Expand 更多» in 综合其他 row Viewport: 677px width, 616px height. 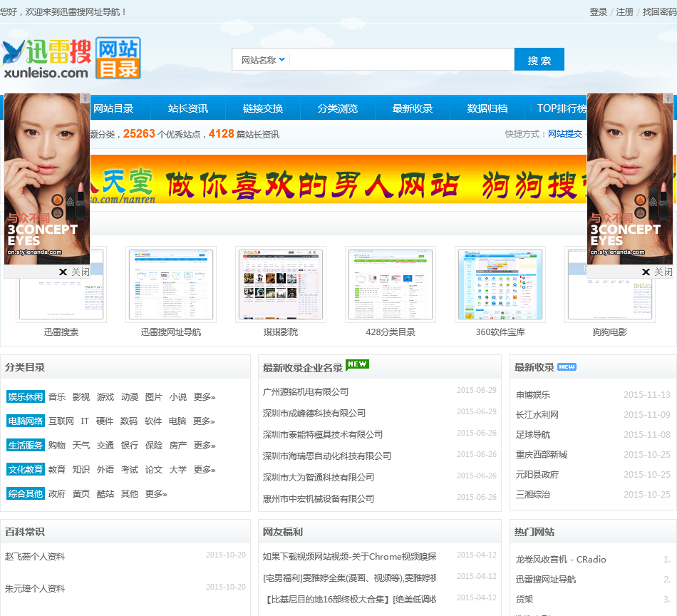[x=156, y=493]
